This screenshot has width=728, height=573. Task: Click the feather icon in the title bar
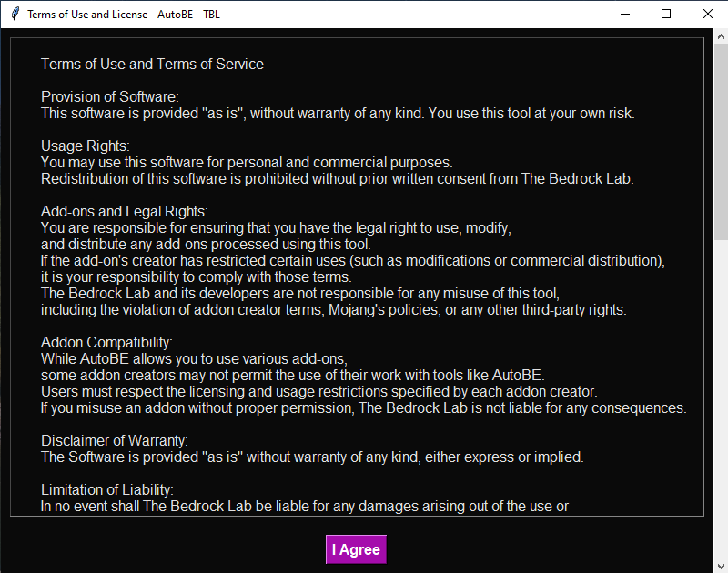(15, 14)
